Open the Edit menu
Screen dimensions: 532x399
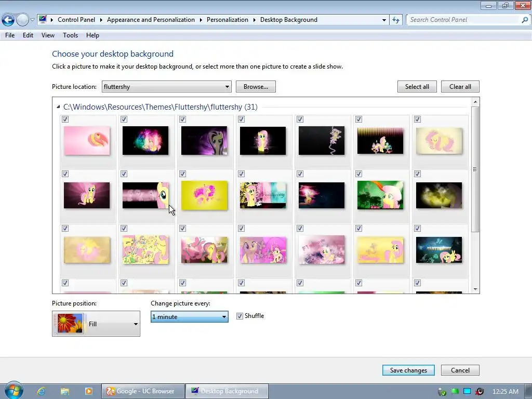tap(28, 35)
